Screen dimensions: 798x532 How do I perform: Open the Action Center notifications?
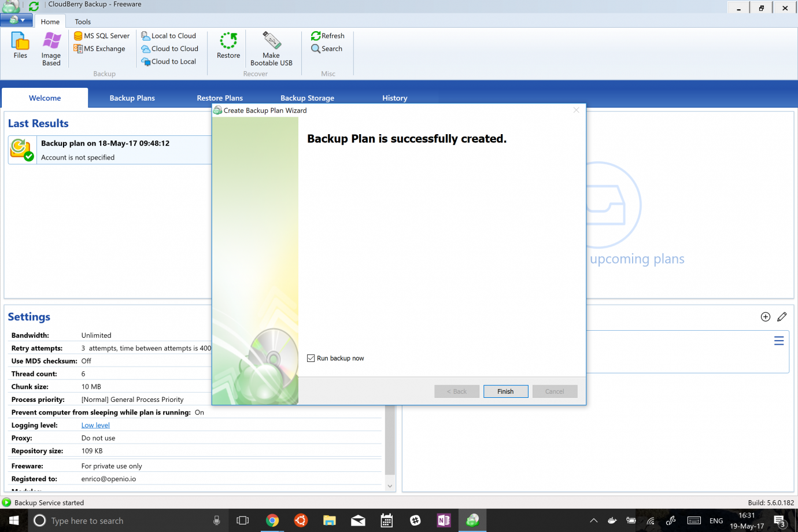(779, 520)
